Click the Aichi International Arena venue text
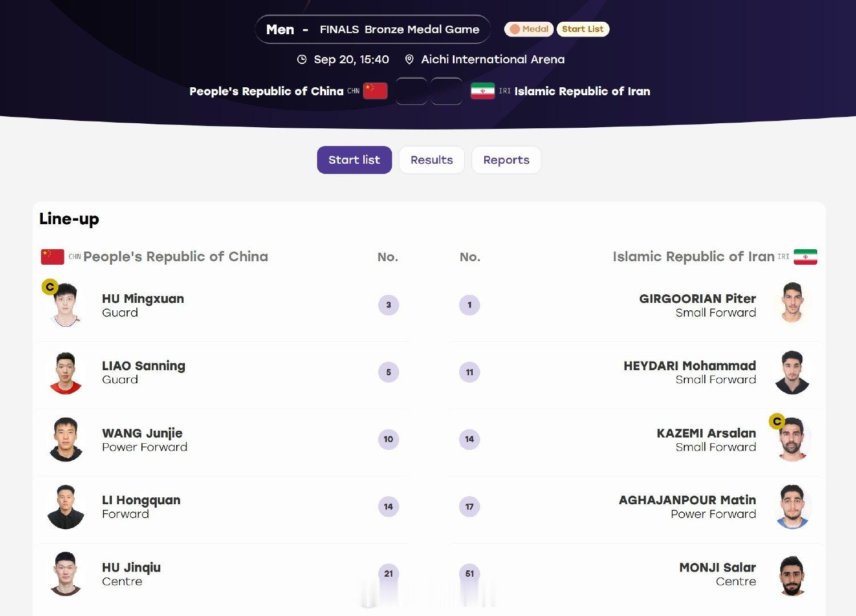 coord(493,59)
